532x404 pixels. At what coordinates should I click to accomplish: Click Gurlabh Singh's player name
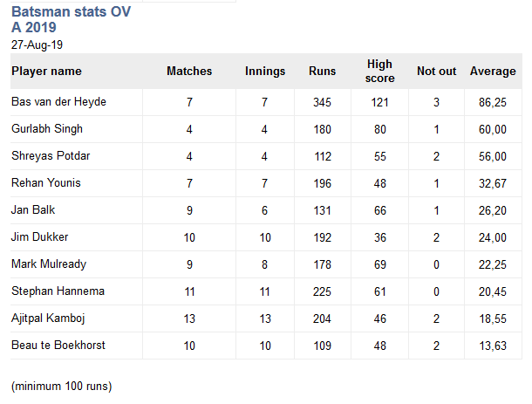click(x=47, y=129)
